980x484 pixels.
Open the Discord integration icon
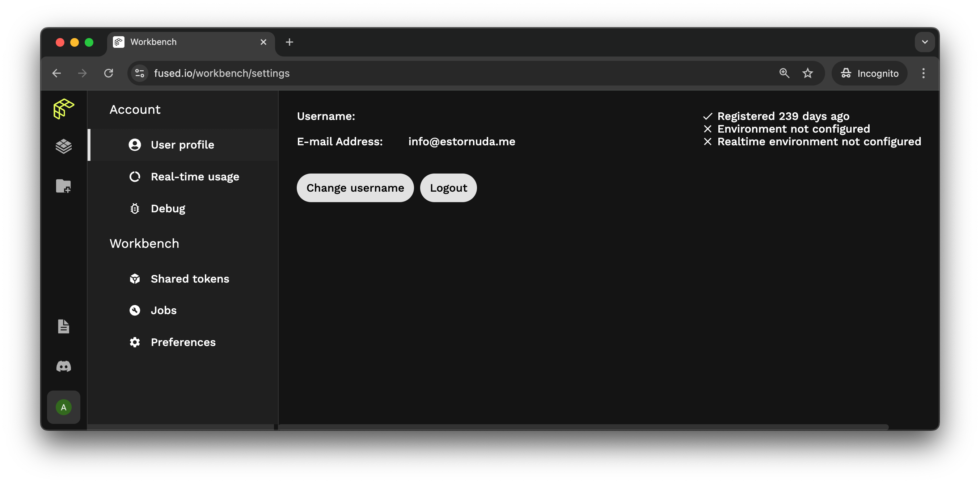tap(64, 366)
